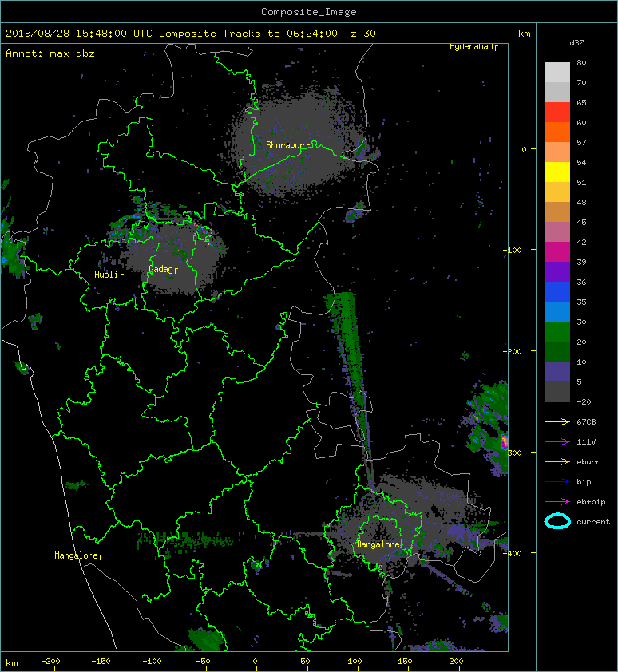Select the mauve 45 dBZ color band
Viewport: 618px width, 672px height.
coord(557,232)
